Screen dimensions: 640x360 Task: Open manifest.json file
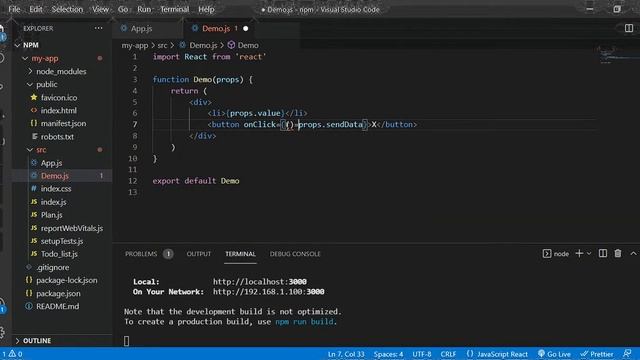click(x=63, y=123)
